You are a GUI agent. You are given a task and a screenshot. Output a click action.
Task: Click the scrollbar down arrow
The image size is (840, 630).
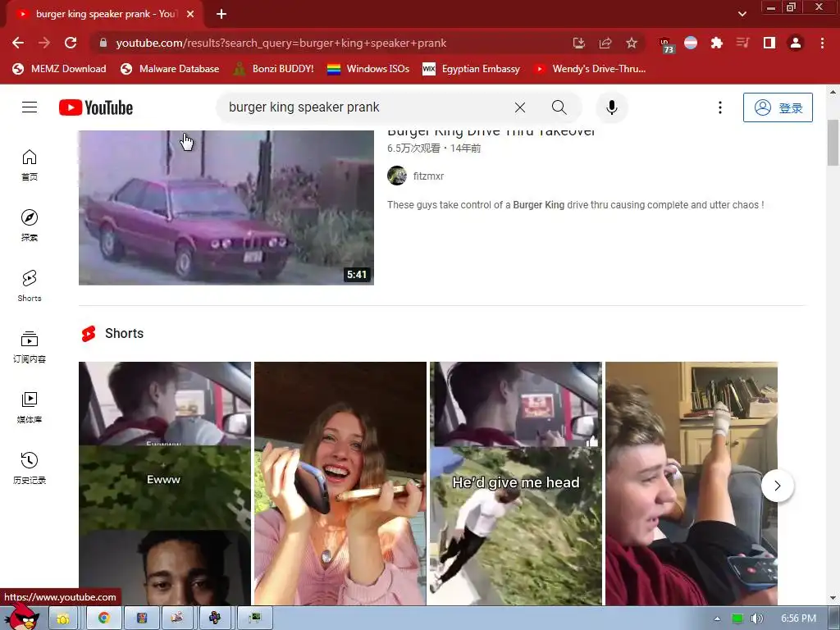pyautogui.click(x=833, y=598)
